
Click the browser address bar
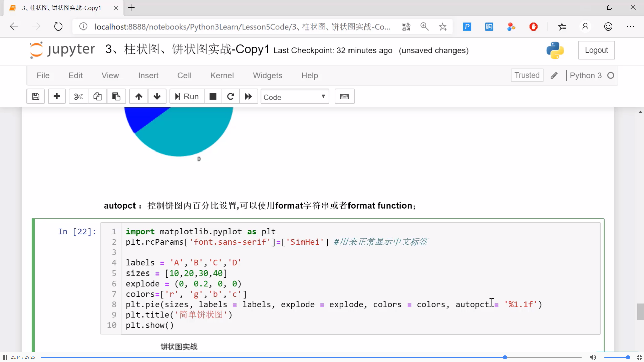[241, 27]
